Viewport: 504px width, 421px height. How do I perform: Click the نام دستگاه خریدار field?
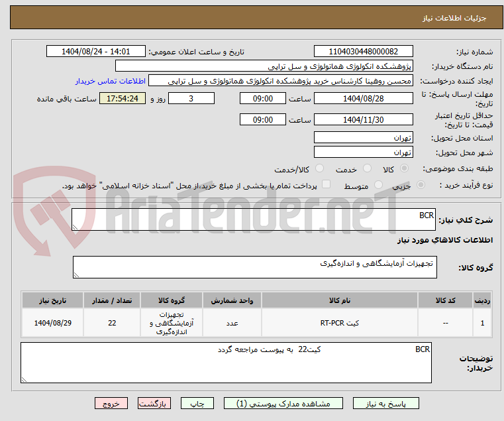click(264, 66)
